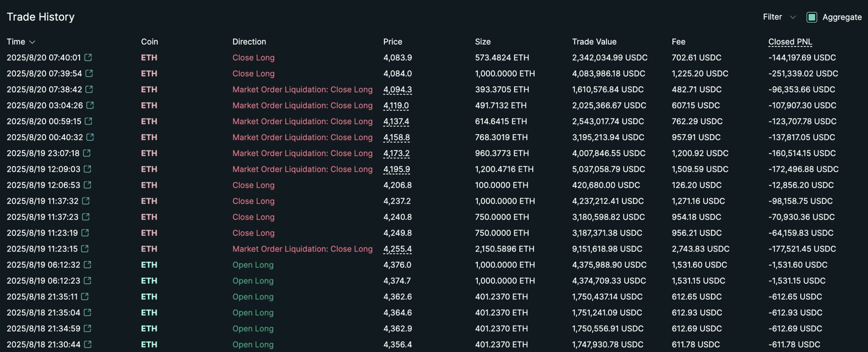This screenshot has height=352, width=868.
Task: Click the underlined liquidation price 4,094.3
Action: click(397, 90)
